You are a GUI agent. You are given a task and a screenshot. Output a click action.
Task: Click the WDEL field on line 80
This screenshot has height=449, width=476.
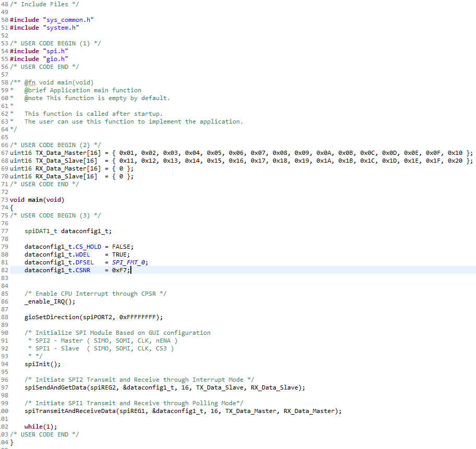coord(82,254)
